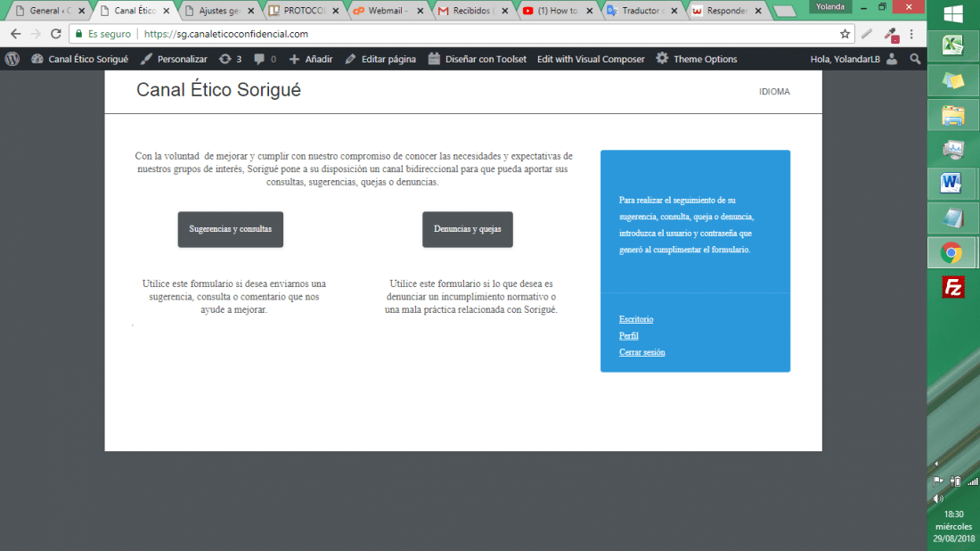Open the Hola, YolandarLB account menu
The image size is (980, 551).
853,59
